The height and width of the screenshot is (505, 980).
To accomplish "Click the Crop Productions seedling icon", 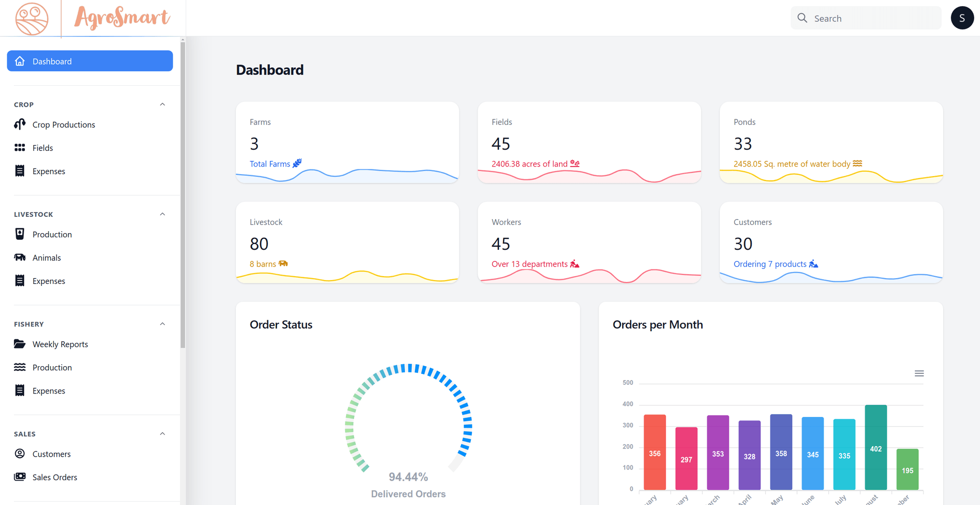I will tap(20, 124).
